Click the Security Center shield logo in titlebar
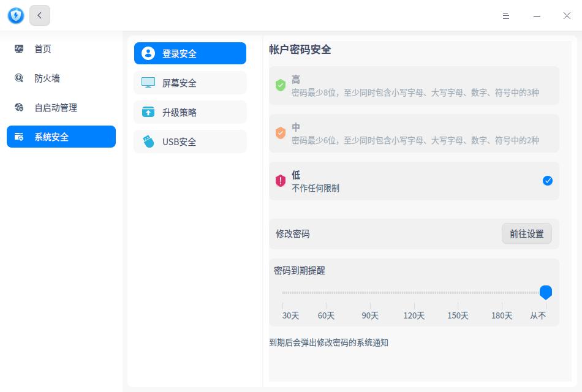582x392 pixels. click(x=15, y=15)
